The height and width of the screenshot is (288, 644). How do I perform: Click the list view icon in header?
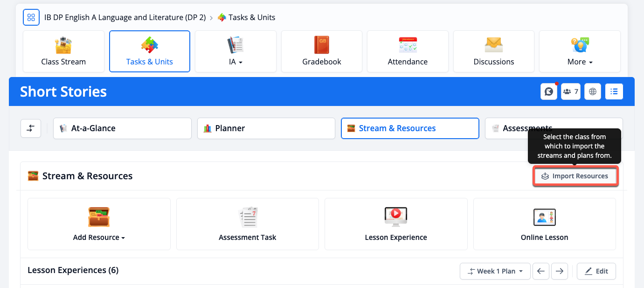tap(614, 91)
